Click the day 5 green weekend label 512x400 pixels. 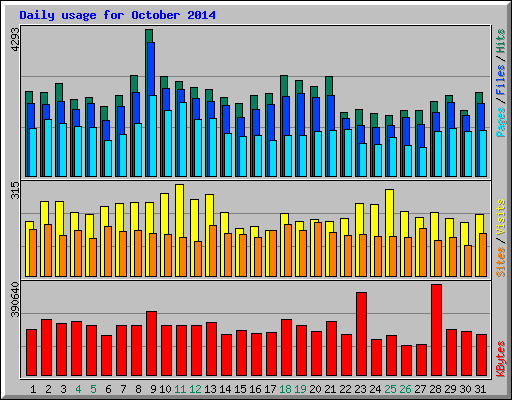(x=93, y=389)
